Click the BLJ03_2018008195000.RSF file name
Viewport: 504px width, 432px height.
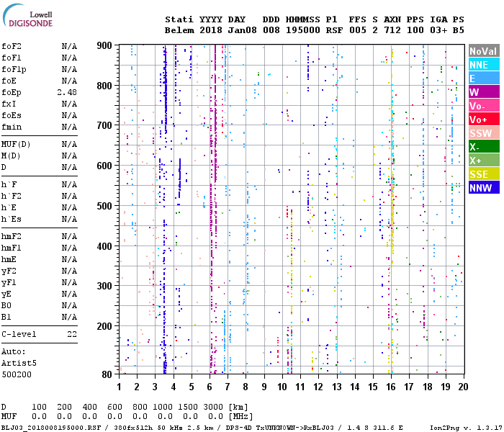(51, 428)
